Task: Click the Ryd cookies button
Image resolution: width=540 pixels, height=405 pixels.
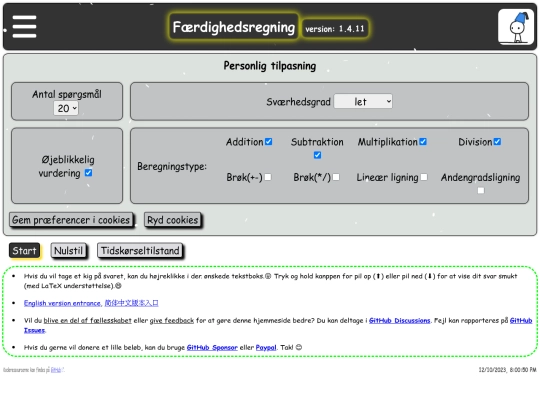Action: pyautogui.click(x=173, y=220)
